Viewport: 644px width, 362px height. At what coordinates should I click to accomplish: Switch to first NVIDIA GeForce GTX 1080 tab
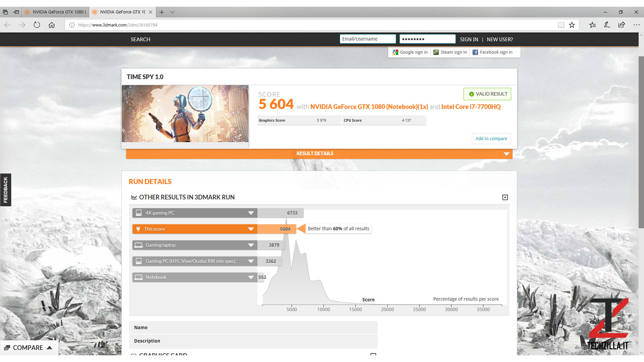pos(56,12)
